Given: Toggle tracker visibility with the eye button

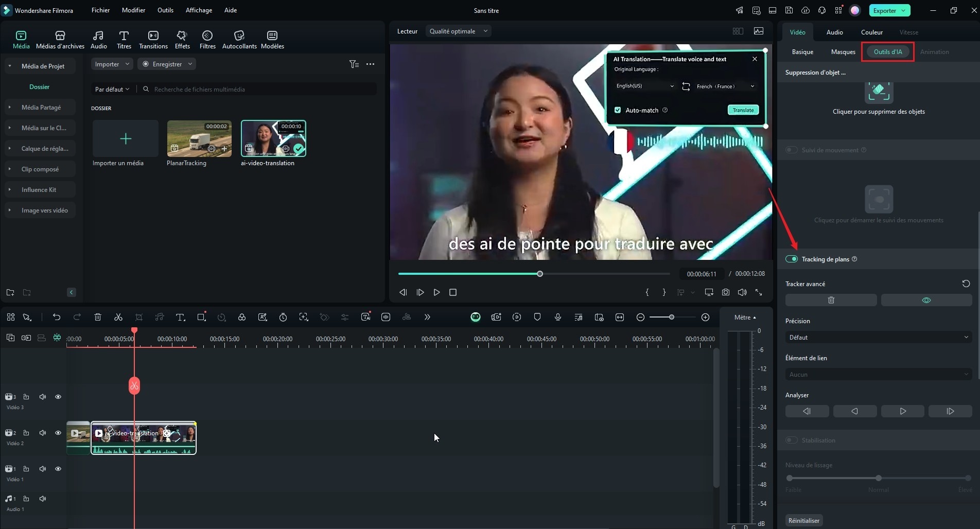Looking at the screenshot, I should [926, 300].
